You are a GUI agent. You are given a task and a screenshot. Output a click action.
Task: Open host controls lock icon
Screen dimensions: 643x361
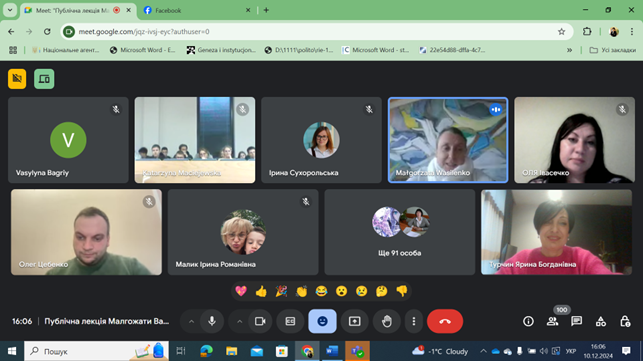625,321
